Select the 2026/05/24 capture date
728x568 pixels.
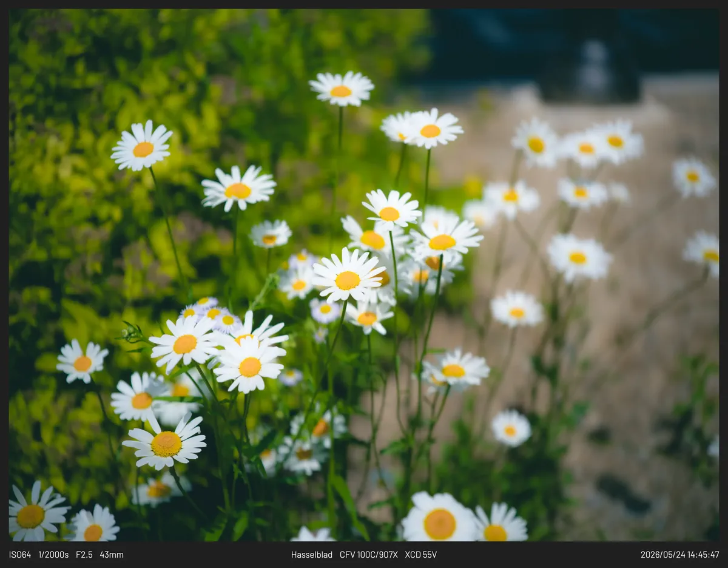pyautogui.click(x=662, y=555)
